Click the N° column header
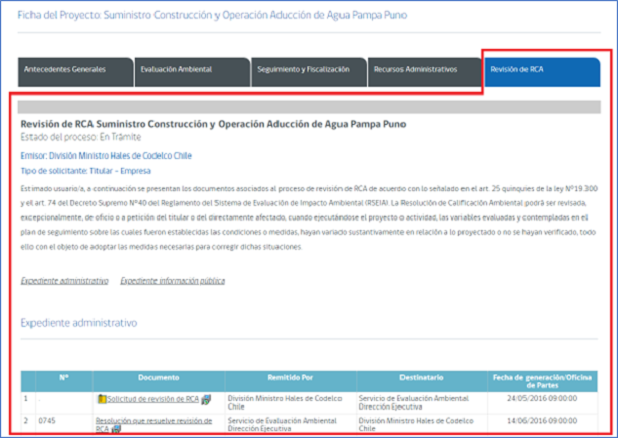Image resolution: width=618 pixels, height=438 pixels. [61, 378]
